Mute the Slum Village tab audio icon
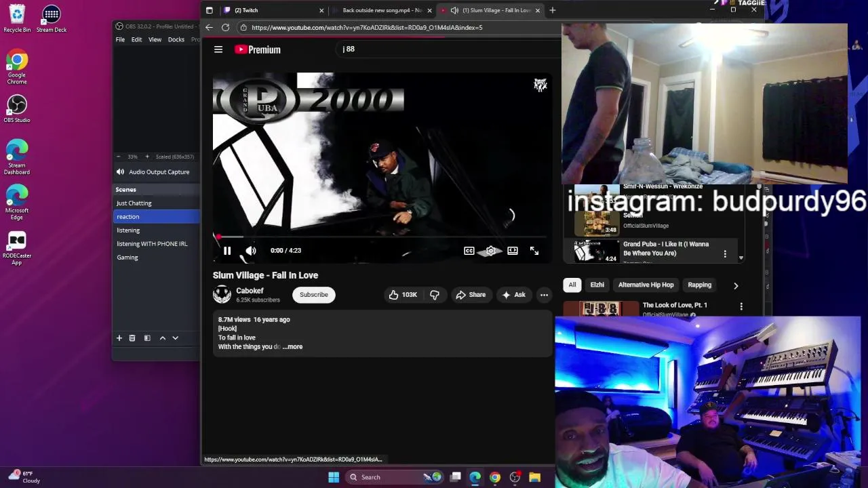 [454, 10]
